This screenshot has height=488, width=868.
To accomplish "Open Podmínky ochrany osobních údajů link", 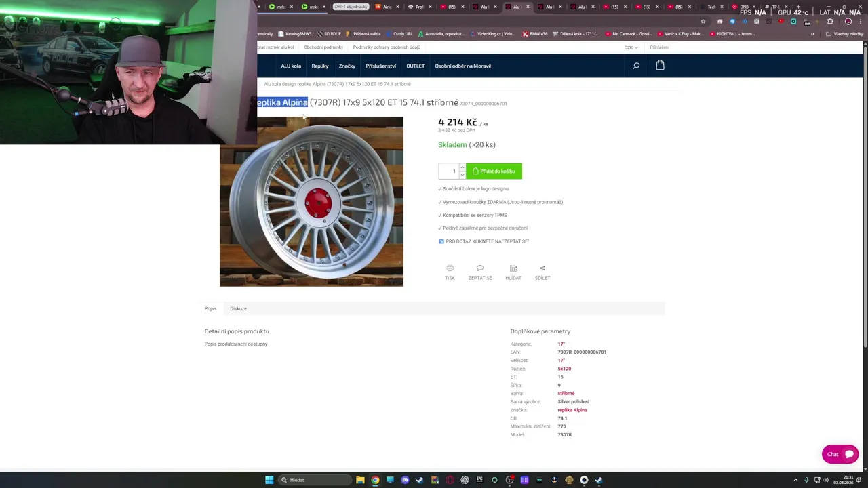I will point(387,47).
